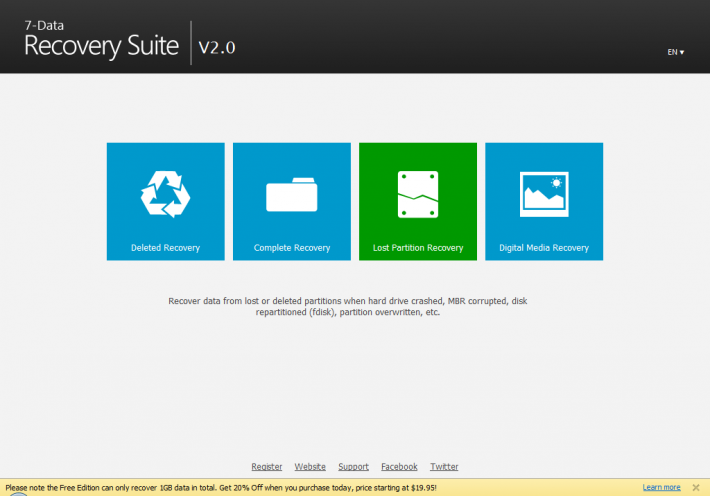Click the Register link
This screenshot has height=496, width=710.
(267, 467)
